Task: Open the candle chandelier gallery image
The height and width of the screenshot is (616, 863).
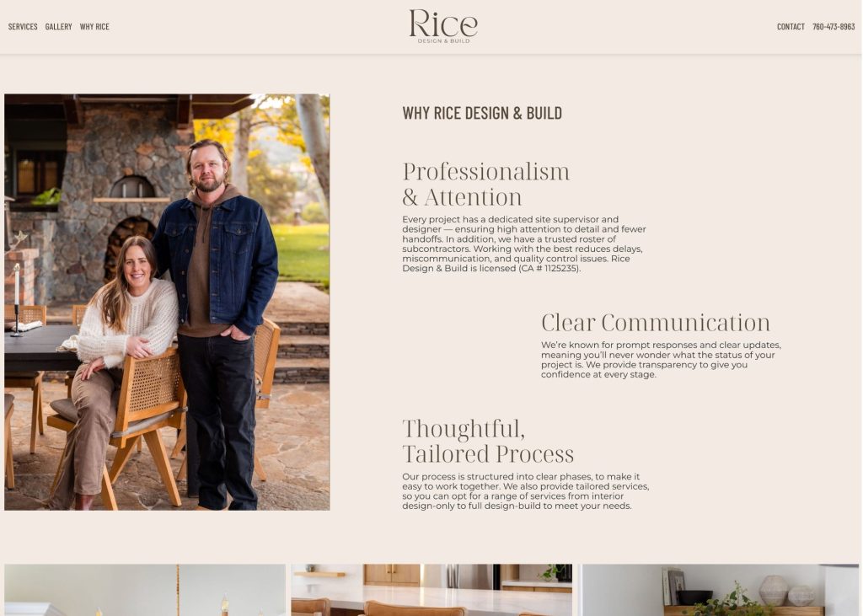Action: tap(145, 590)
